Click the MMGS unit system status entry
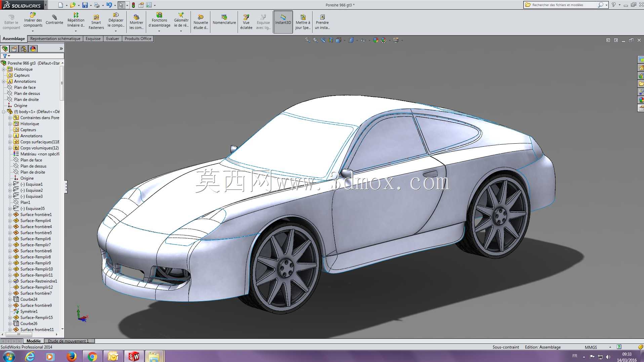The width and height of the screenshot is (644, 362). coord(591,347)
